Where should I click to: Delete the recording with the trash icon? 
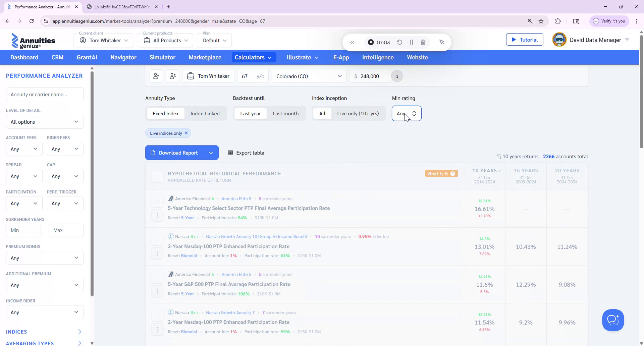click(423, 42)
